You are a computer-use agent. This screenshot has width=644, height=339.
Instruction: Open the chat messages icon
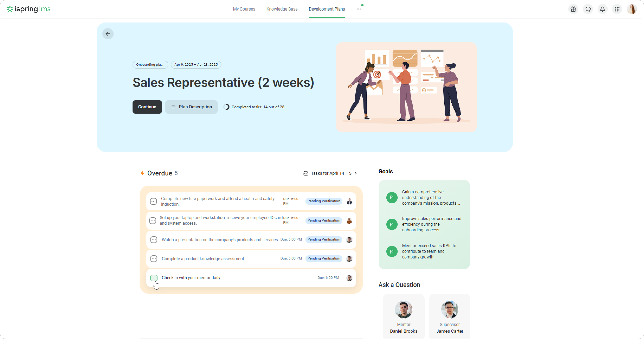pyautogui.click(x=588, y=9)
